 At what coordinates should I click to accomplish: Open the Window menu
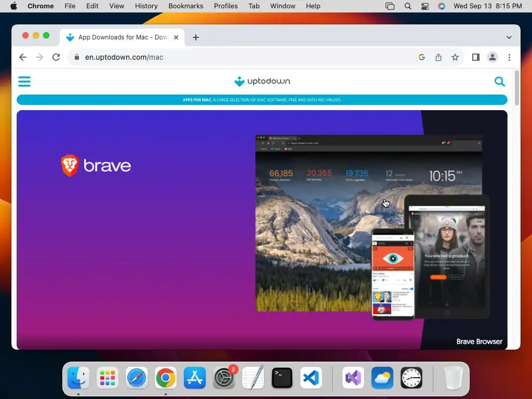[x=283, y=6]
